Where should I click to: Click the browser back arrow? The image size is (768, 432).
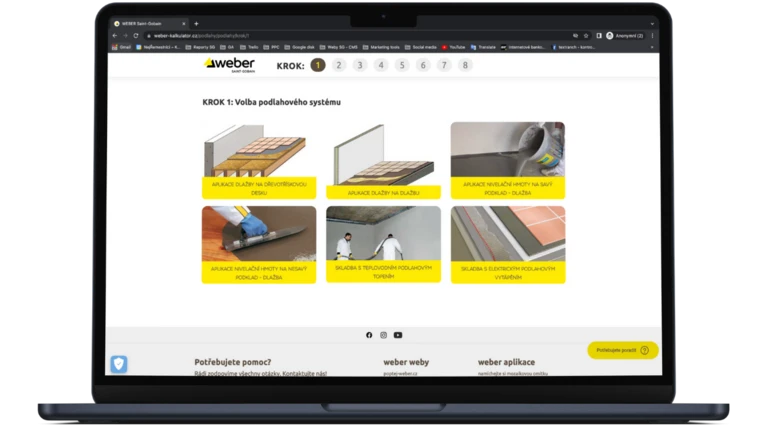click(x=113, y=35)
